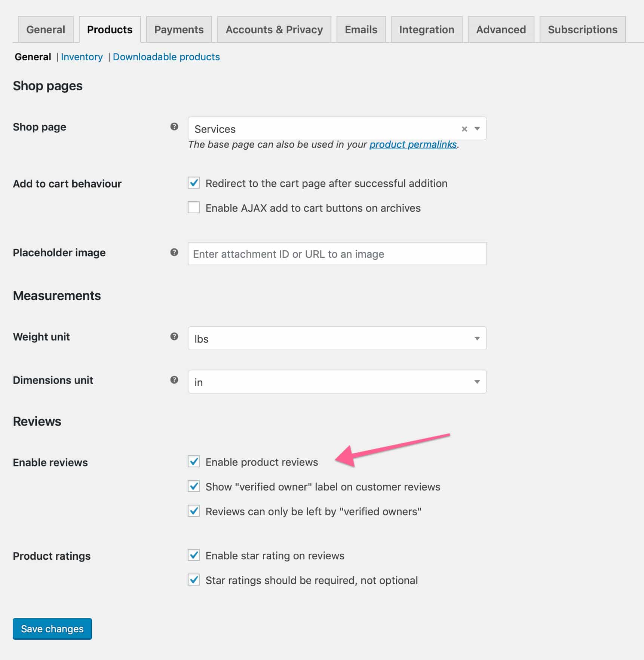Image resolution: width=644 pixels, height=660 pixels.
Task: Open the Subscriptions settings tab
Action: [x=582, y=30]
